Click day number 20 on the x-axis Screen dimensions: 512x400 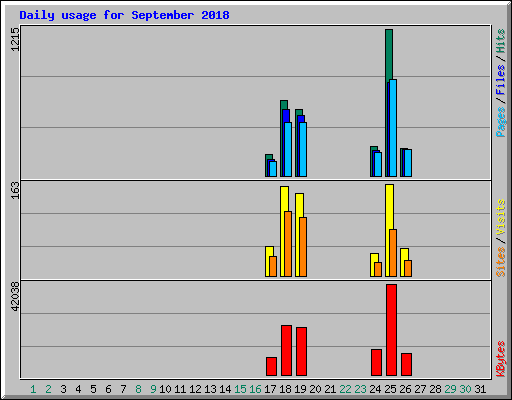click(x=315, y=389)
